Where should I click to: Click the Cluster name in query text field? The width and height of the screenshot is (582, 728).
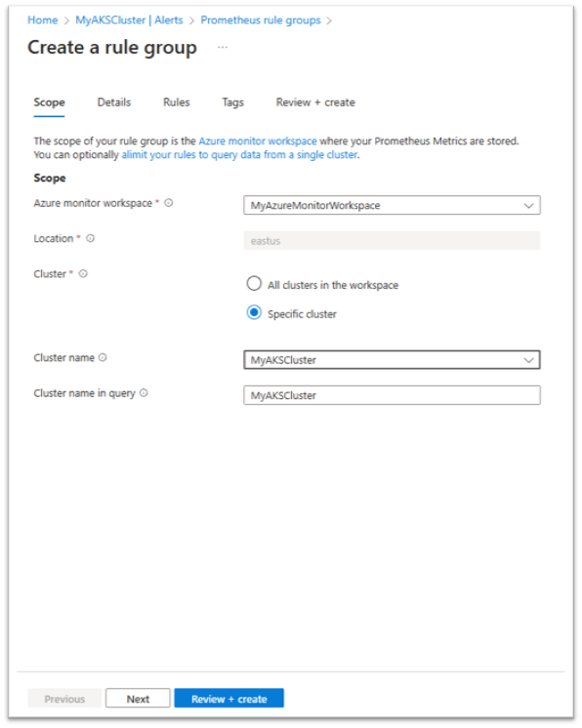point(392,395)
